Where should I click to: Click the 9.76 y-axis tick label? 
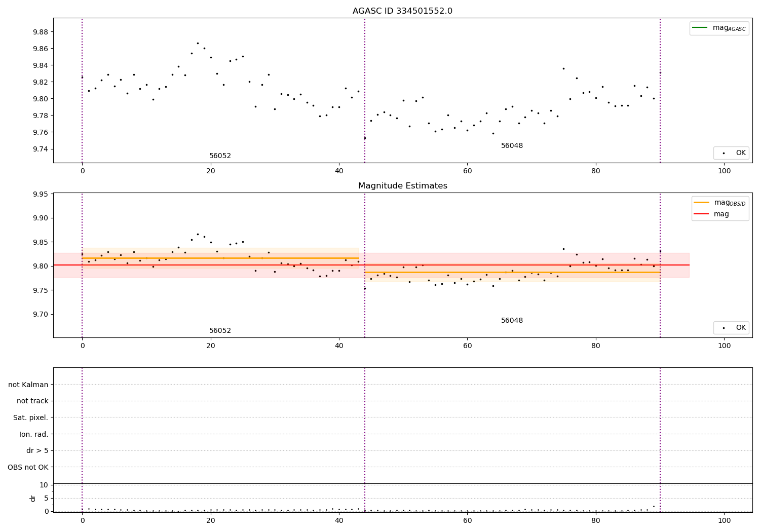40,132
